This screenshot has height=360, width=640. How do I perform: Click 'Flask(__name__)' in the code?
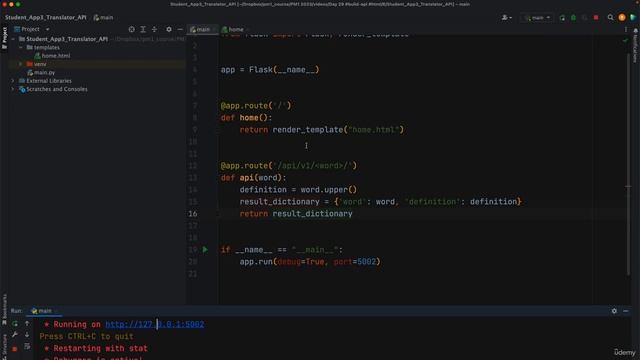[284, 70]
